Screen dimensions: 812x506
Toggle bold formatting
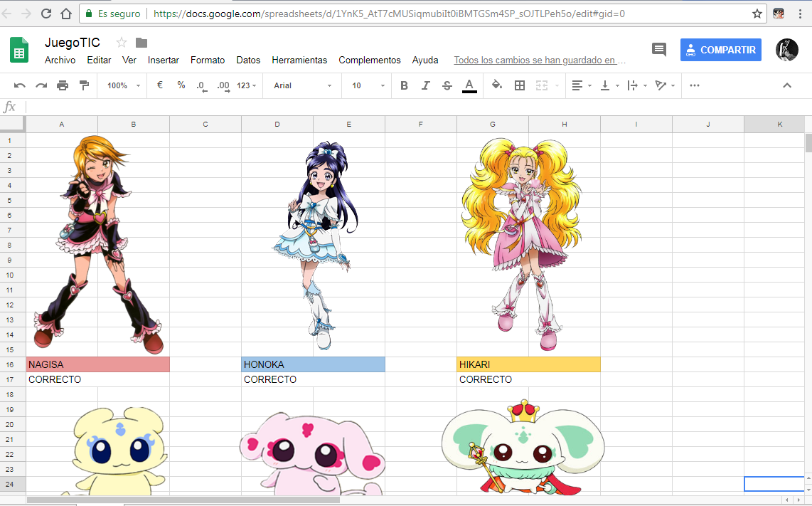pyautogui.click(x=405, y=85)
